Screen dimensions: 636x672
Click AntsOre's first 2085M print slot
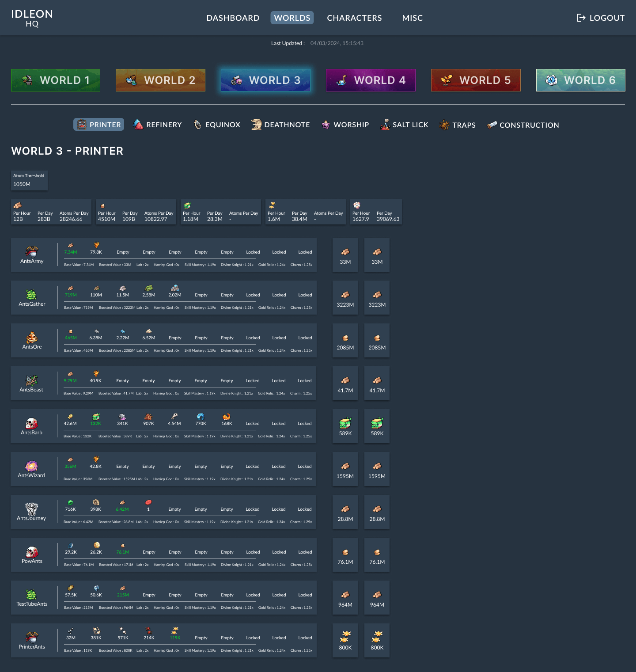[x=345, y=341]
